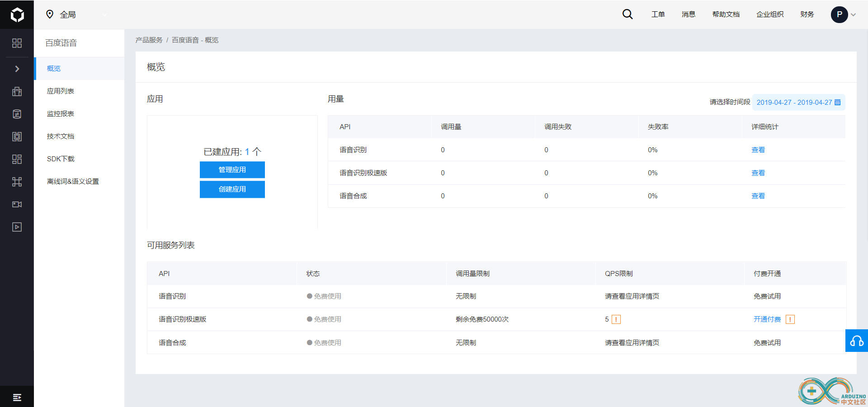This screenshot has height=407, width=868.
Task: Click the 百度语音 sidebar title
Action: pos(61,42)
